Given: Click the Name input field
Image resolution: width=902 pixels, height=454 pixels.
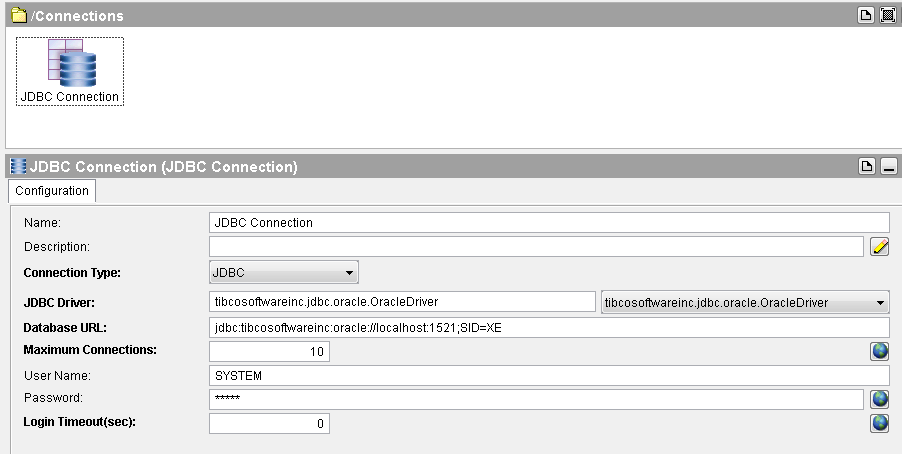Looking at the screenshot, I should [x=549, y=223].
